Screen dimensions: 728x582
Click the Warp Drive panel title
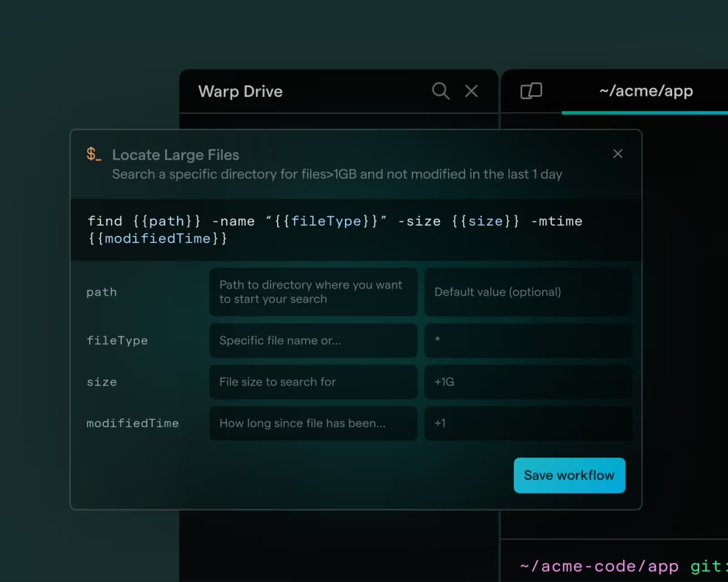click(x=240, y=91)
